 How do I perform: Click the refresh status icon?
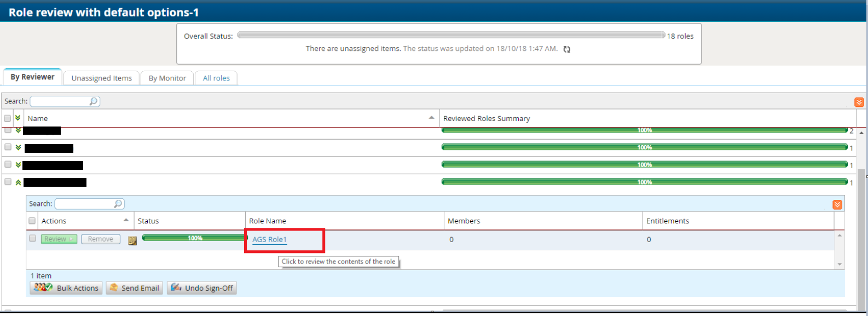(x=567, y=49)
